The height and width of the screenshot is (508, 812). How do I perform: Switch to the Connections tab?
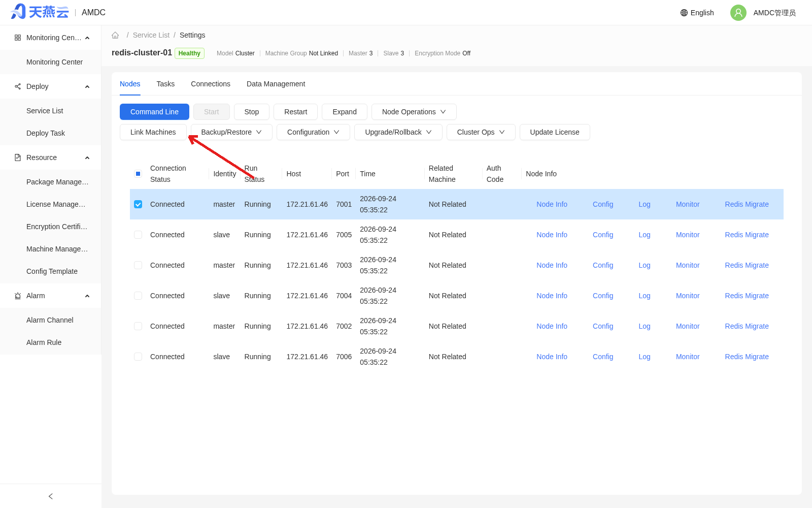211,84
